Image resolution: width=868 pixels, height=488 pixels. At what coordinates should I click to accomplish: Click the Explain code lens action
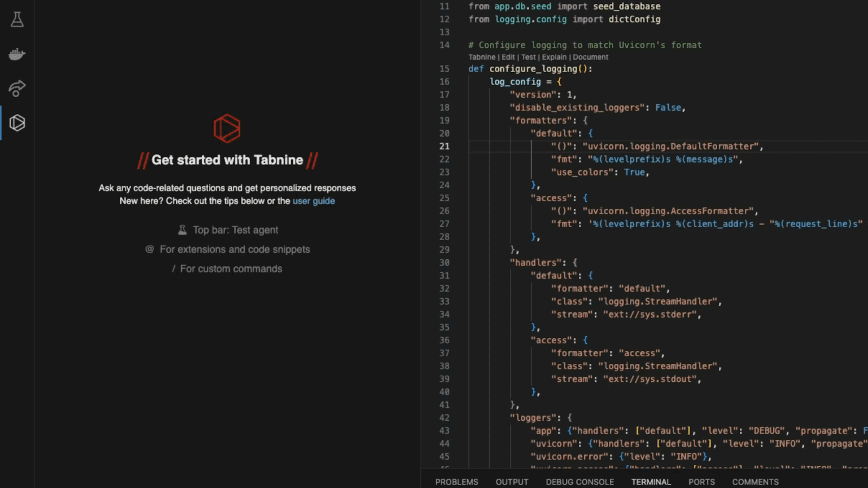click(554, 57)
